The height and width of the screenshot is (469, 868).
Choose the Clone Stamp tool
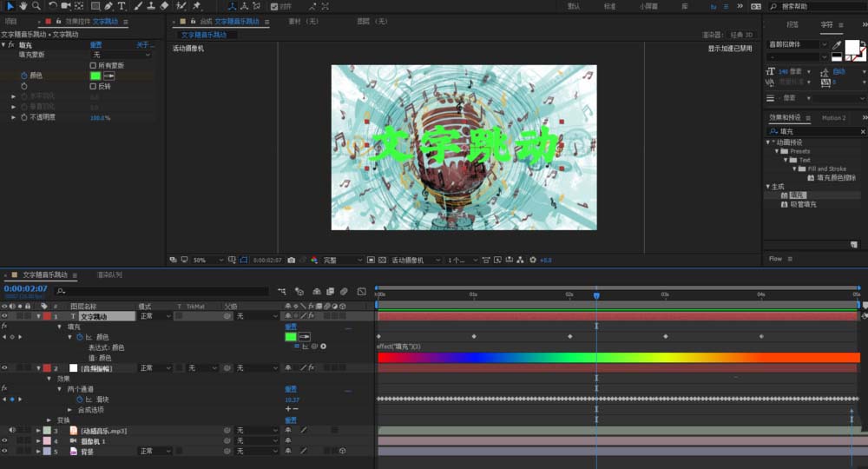(151, 6)
